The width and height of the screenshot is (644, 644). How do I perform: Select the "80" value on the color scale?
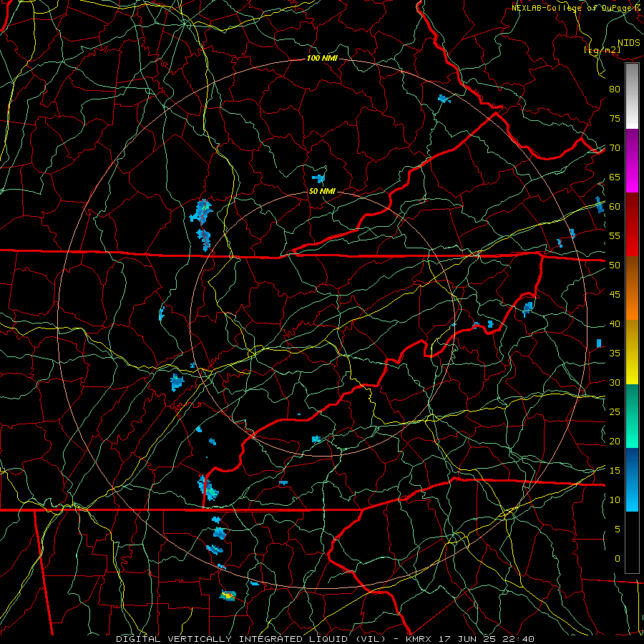[x=615, y=89]
